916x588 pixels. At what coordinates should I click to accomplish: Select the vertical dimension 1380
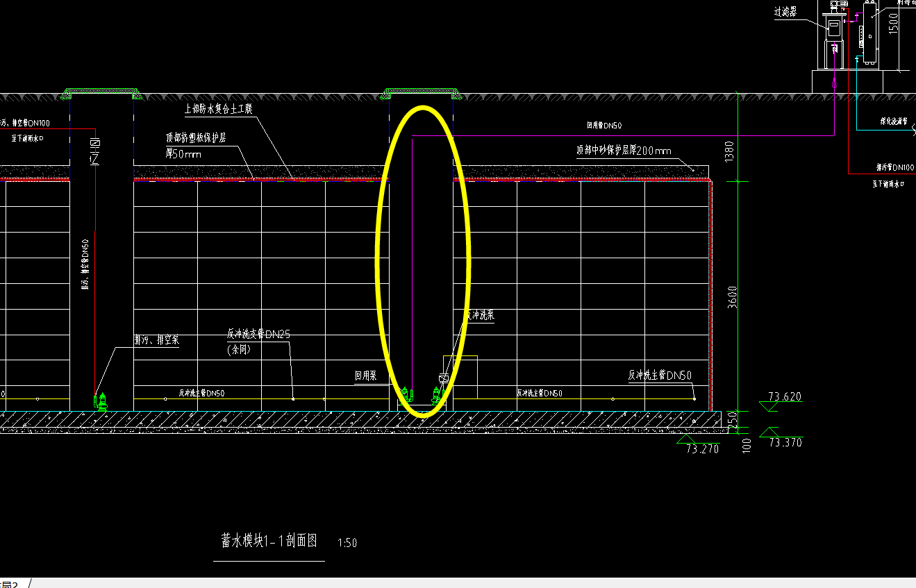[728, 152]
